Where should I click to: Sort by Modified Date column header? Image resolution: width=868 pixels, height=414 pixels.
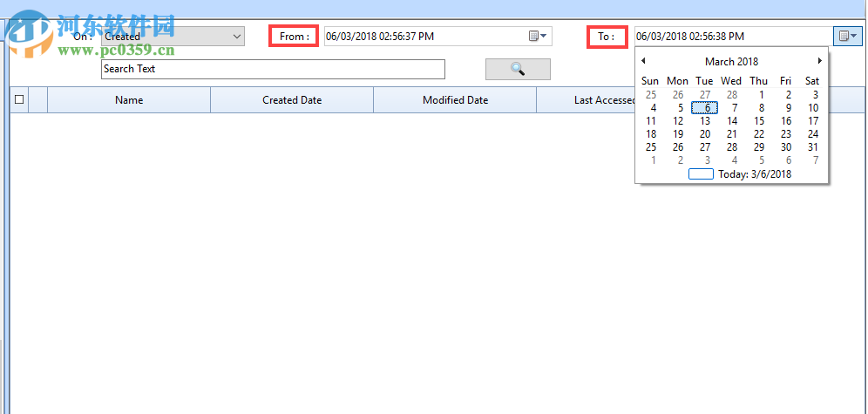coord(455,100)
